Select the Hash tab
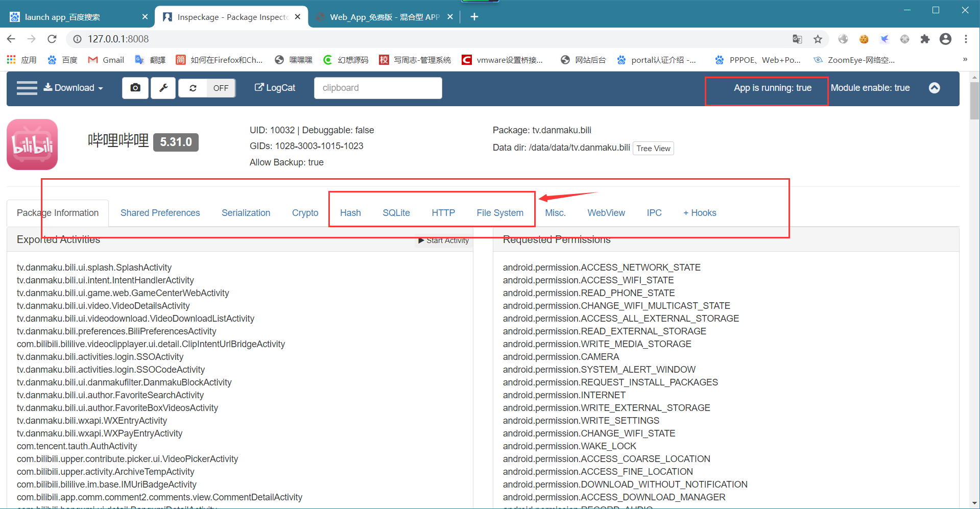This screenshot has width=980, height=509. pos(350,213)
